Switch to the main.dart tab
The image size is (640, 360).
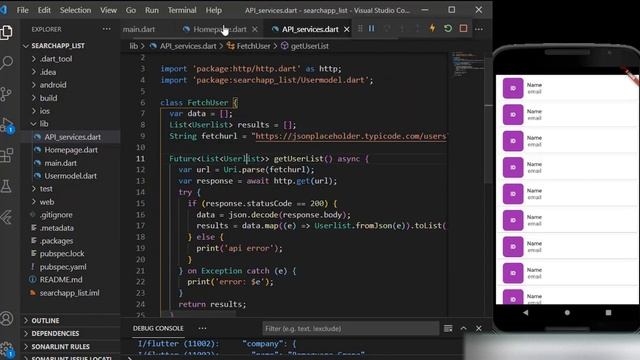[139, 29]
